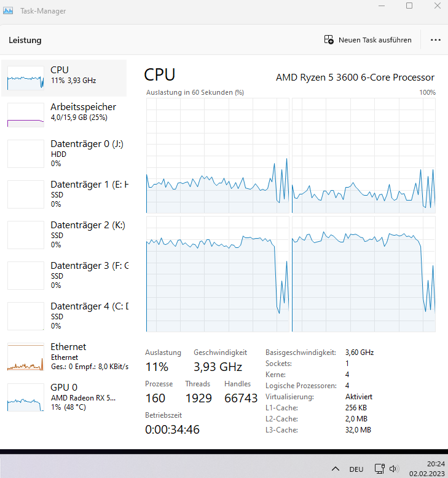Select Arbeitsspeicher in the sidebar
This screenshot has height=478, width=448.
pyautogui.click(x=64, y=115)
